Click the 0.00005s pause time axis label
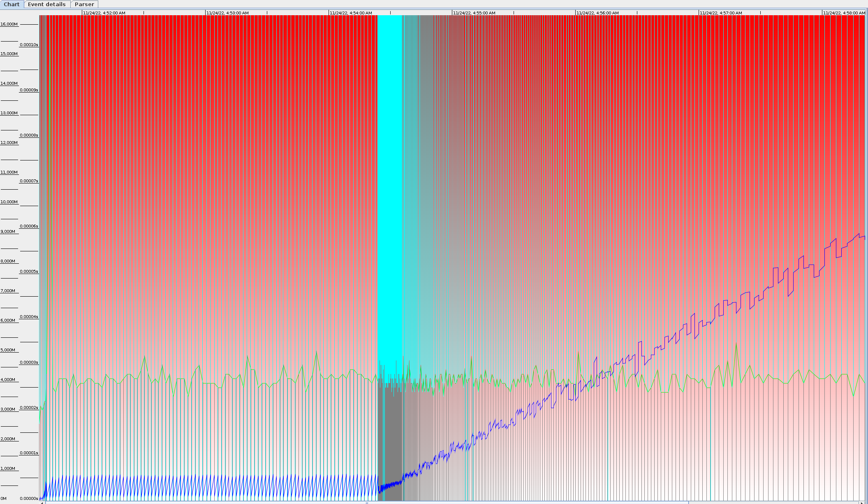The image size is (868, 504). (x=29, y=272)
